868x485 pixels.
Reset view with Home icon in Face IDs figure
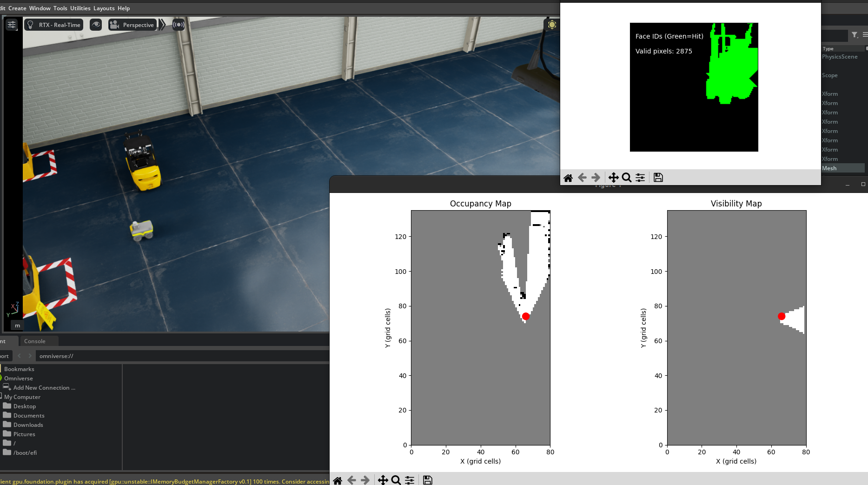point(568,178)
